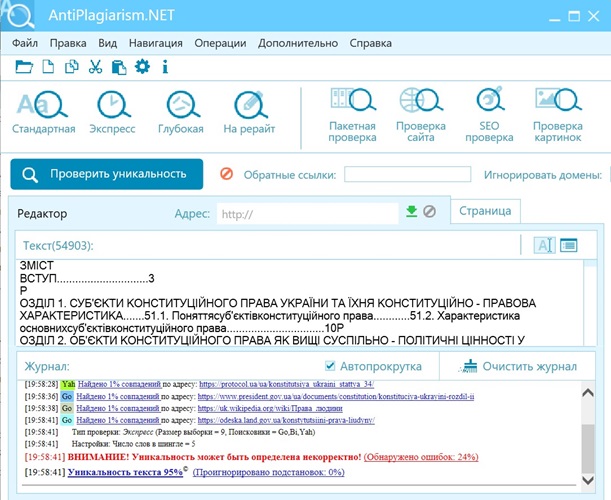Click into the Обратные ссылки input field
Screen dimensions: 611x500
[407, 175]
